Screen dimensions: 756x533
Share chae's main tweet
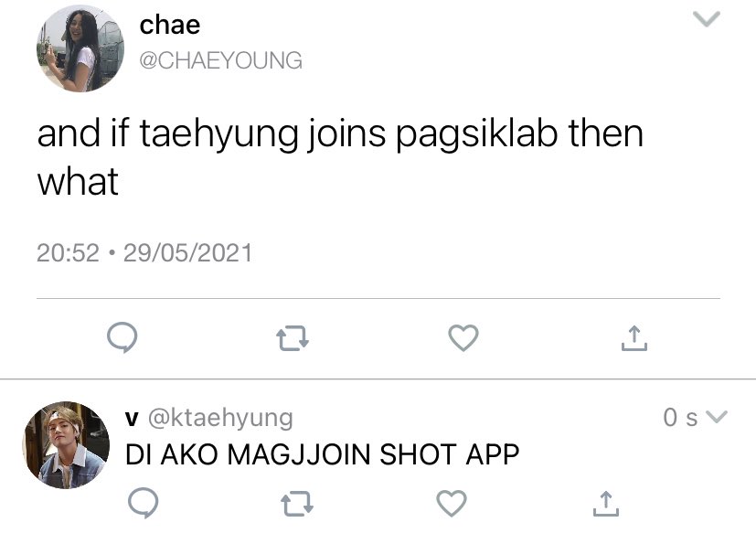point(634,337)
